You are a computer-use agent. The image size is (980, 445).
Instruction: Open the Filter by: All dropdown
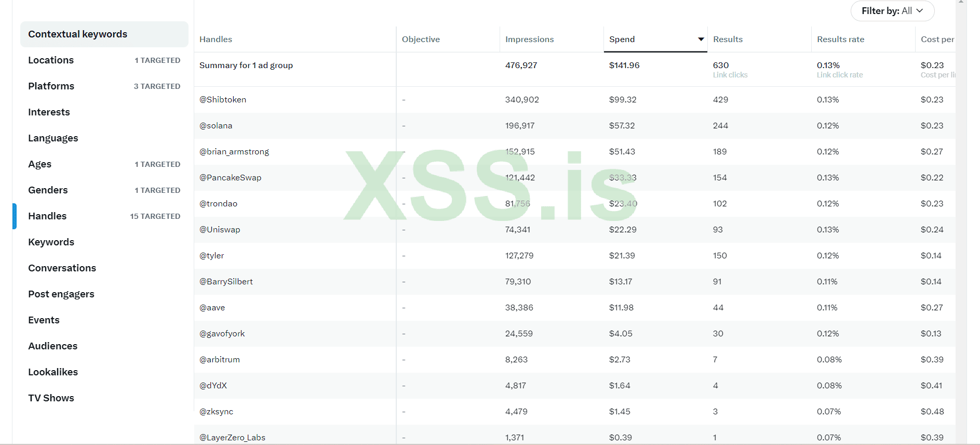click(x=892, y=11)
